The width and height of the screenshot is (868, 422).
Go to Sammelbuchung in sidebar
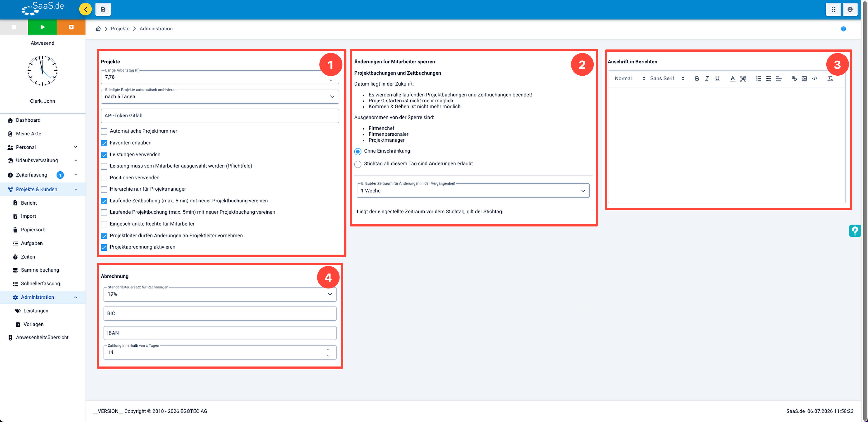pos(40,270)
